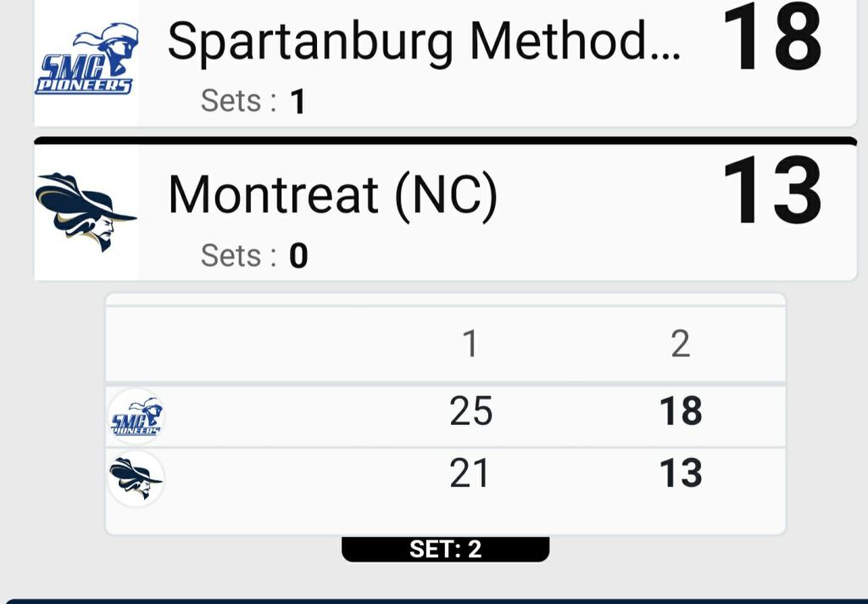Viewport: 868px width, 604px height.
Task: Open the Spartanburg Methodist team name
Action: click(x=423, y=41)
